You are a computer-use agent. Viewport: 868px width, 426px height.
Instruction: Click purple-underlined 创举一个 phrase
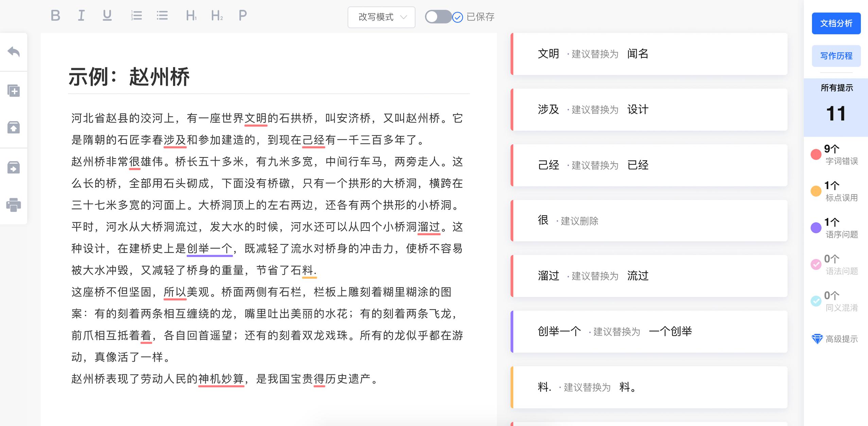[209, 249]
